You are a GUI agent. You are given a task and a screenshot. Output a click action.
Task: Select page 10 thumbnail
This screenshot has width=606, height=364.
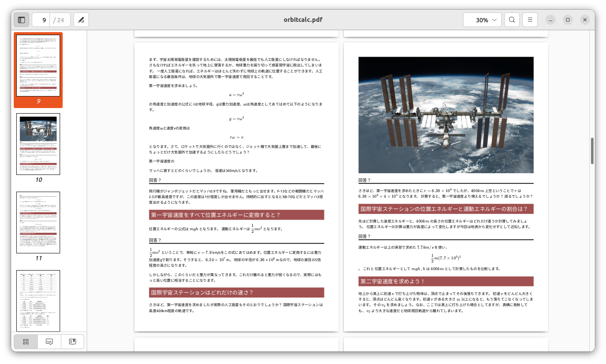pos(38,144)
